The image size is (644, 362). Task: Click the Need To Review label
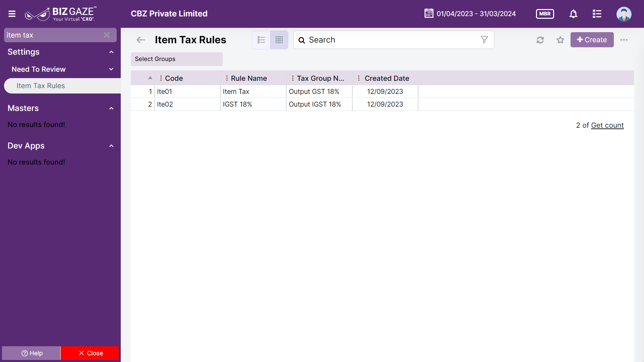39,69
